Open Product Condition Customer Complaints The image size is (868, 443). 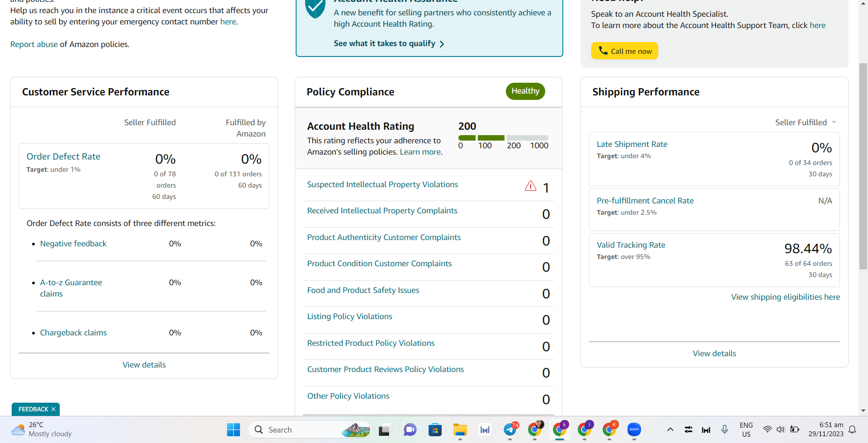pyautogui.click(x=379, y=264)
